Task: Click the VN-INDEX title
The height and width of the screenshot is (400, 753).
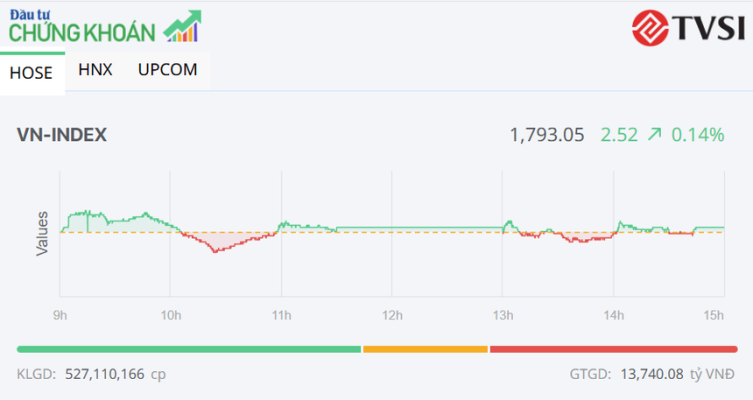Action: pyautogui.click(x=62, y=134)
